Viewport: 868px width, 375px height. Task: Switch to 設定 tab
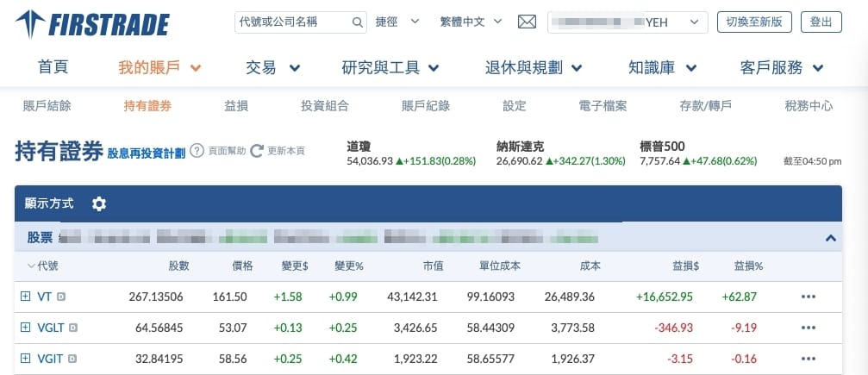click(515, 106)
